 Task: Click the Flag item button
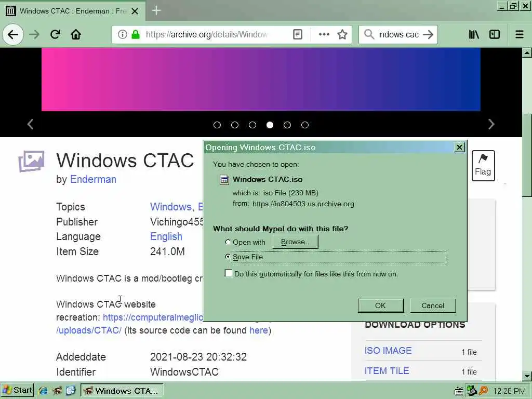tap(483, 166)
